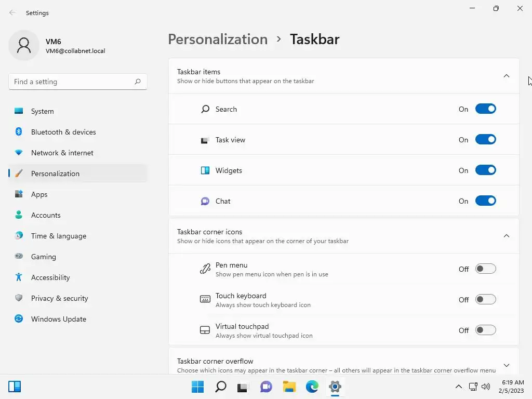The image size is (532, 399).
Task: Click the Accounts person icon in sidebar
Action: 19,215
